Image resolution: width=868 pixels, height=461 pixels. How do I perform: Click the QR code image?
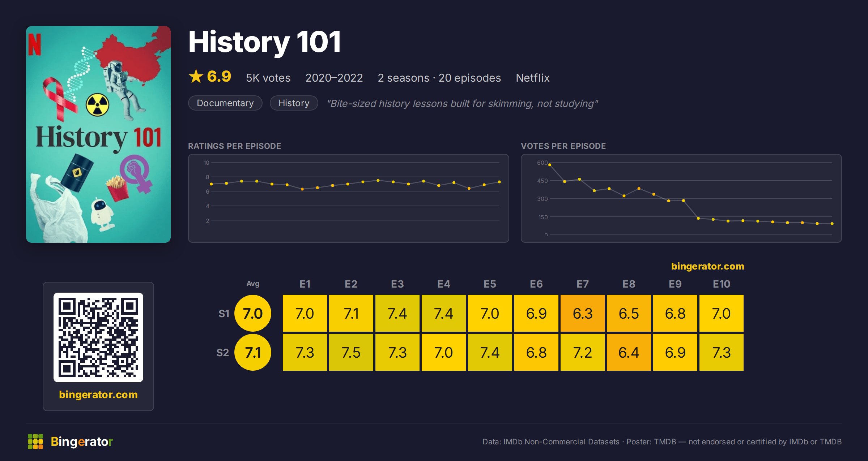click(98, 337)
